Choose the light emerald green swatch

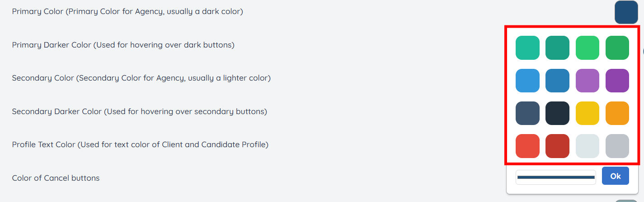[587, 48]
